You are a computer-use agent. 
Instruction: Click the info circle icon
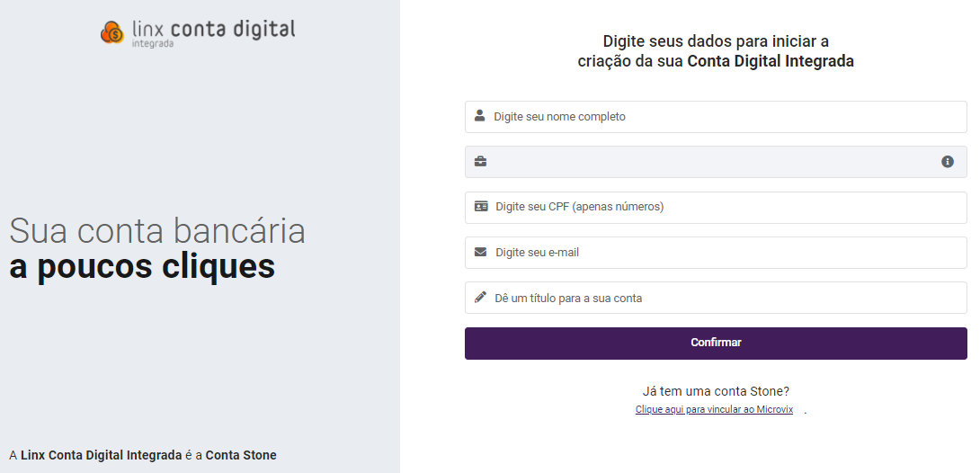(x=947, y=162)
